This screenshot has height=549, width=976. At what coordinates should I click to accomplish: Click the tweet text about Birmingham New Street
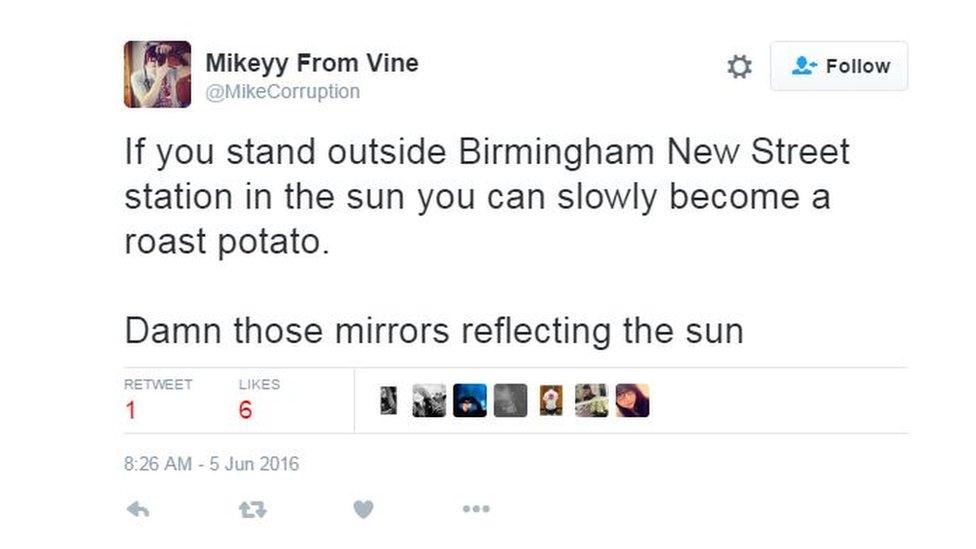click(486, 197)
